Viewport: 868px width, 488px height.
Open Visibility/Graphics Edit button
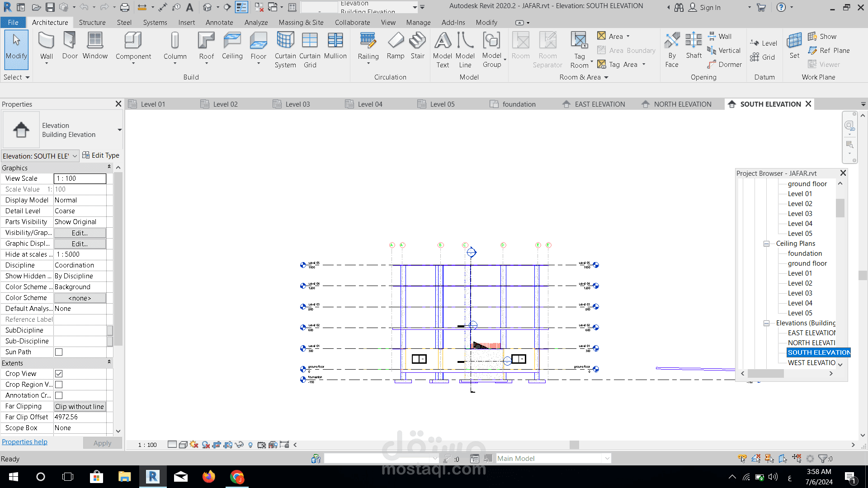80,233
